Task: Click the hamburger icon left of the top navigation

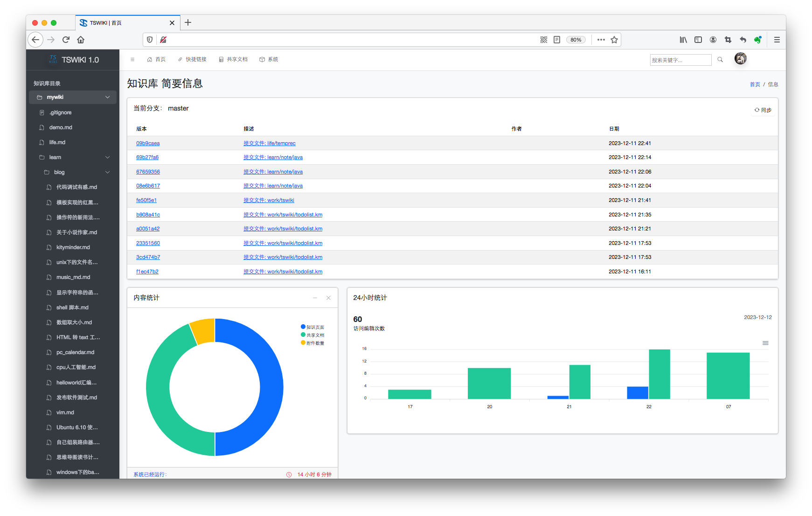Action: click(x=132, y=59)
